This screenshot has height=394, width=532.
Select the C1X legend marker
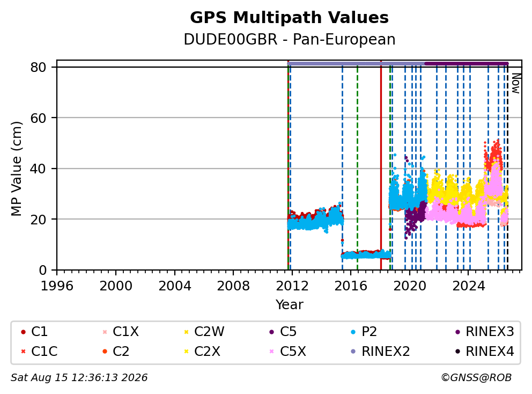click(105, 332)
